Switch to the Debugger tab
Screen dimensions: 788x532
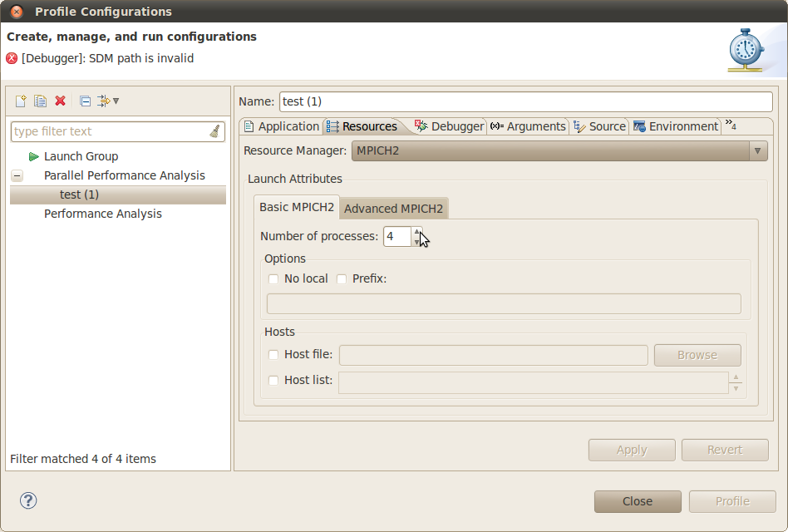pyautogui.click(x=450, y=126)
